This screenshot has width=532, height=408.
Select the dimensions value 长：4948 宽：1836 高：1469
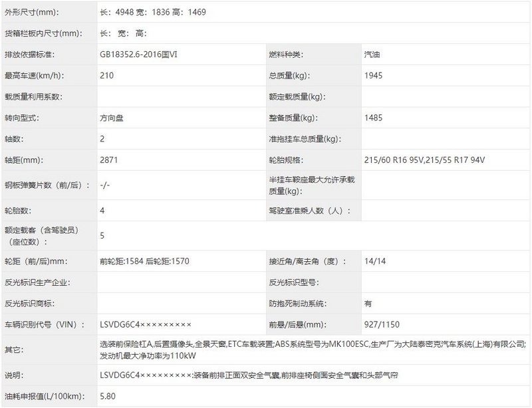coord(153,12)
